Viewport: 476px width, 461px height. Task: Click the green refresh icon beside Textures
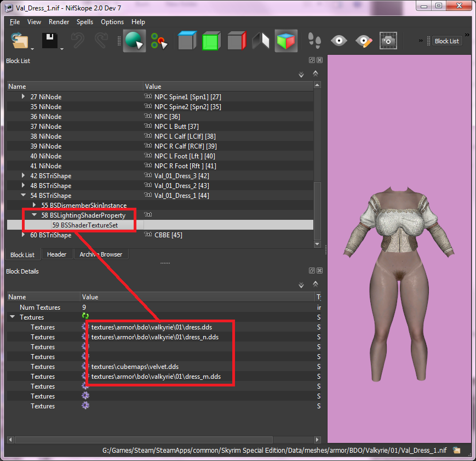85,316
